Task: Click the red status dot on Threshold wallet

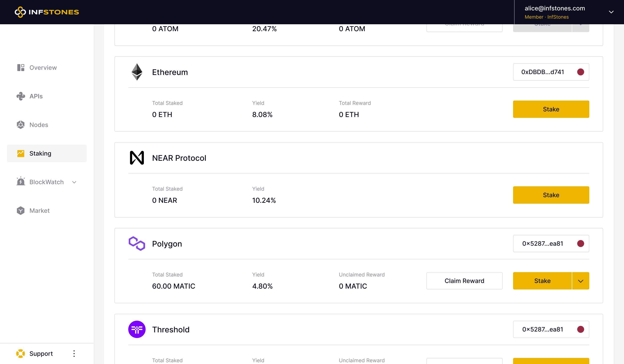Action: point(581,329)
